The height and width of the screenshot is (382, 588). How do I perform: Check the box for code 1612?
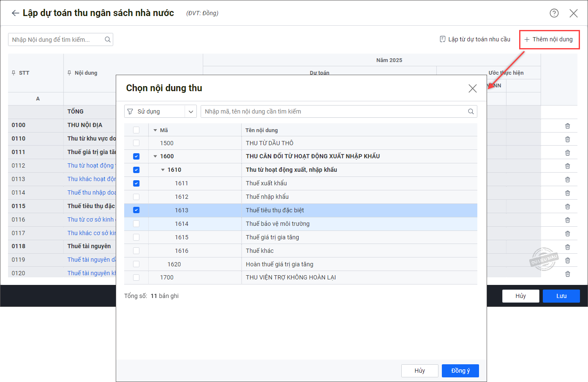(136, 197)
